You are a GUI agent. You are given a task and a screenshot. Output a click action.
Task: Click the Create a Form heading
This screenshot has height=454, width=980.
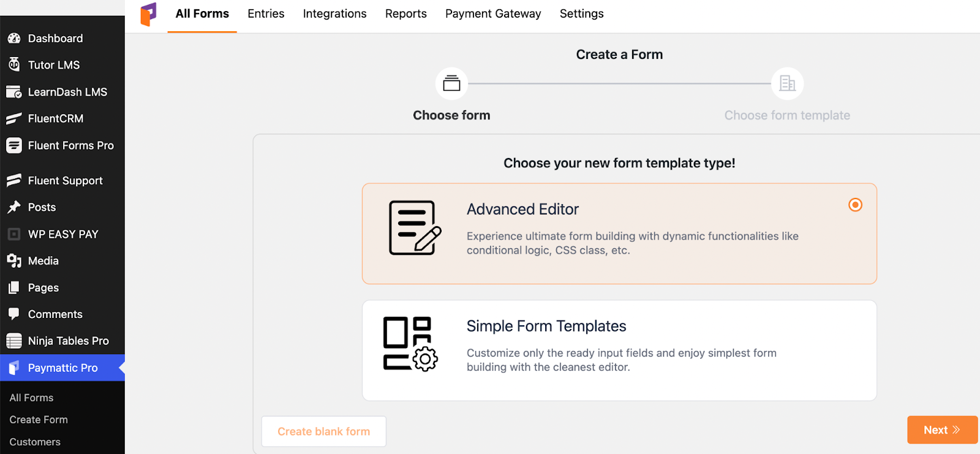coord(619,55)
